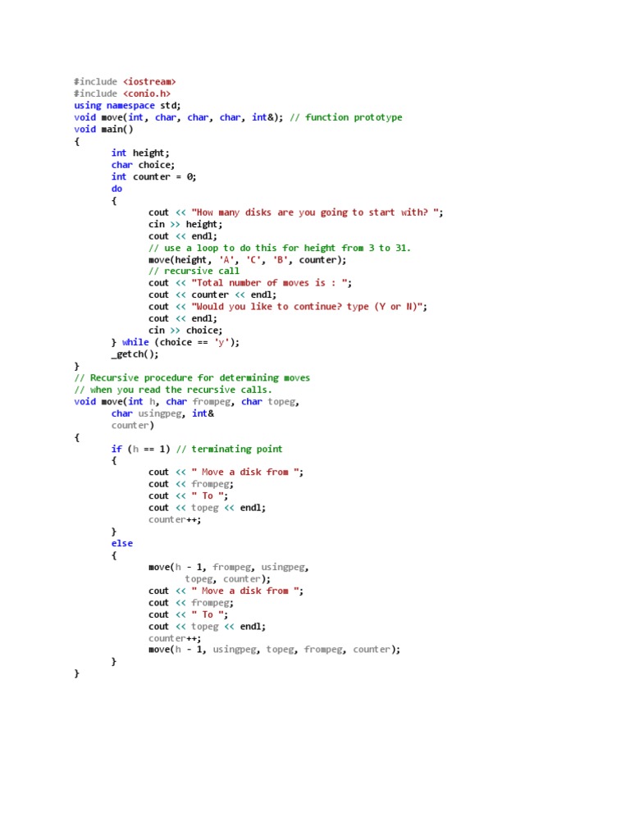Click the #include <conio.h> line
The height and width of the screenshot is (840, 630).
122,94
